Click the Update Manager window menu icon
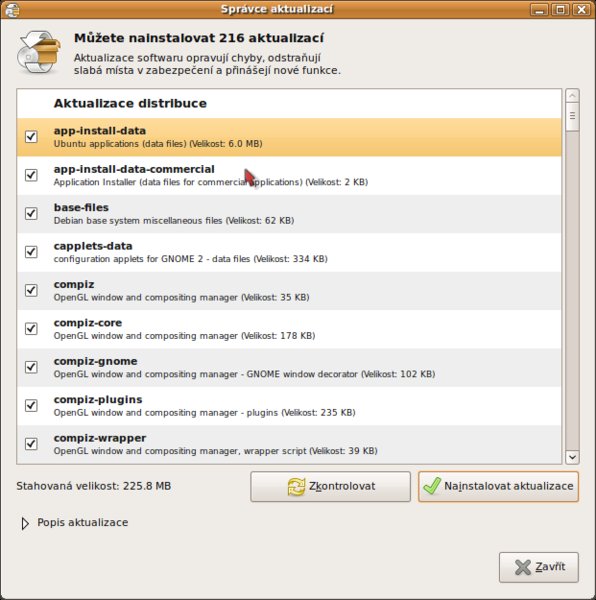The width and height of the screenshot is (596, 600). coord(12,9)
